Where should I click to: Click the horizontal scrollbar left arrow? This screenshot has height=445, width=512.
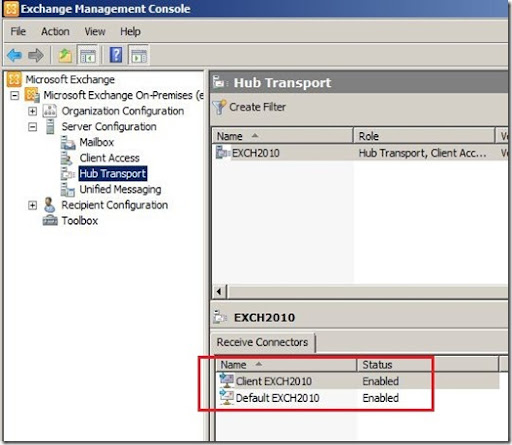[x=219, y=292]
